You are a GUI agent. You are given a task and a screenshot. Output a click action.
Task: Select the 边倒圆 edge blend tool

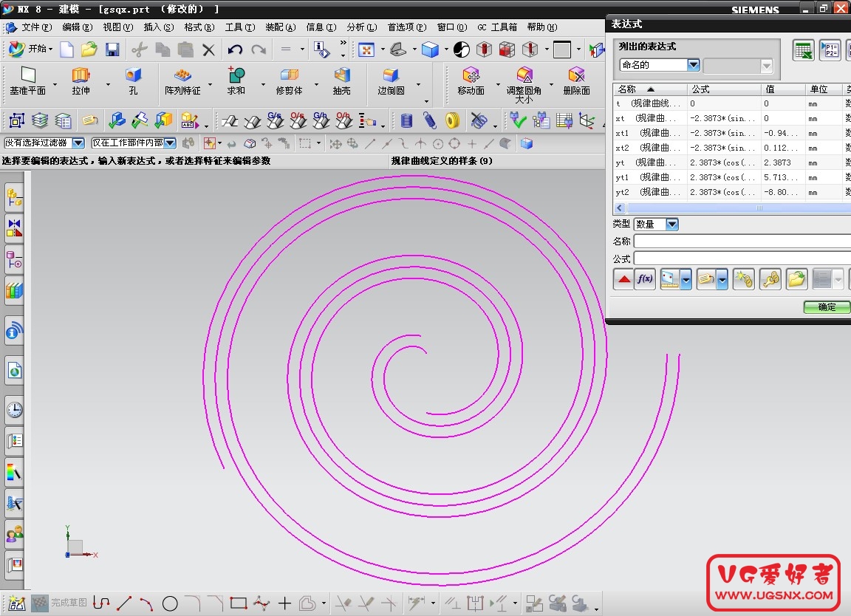pyautogui.click(x=391, y=81)
